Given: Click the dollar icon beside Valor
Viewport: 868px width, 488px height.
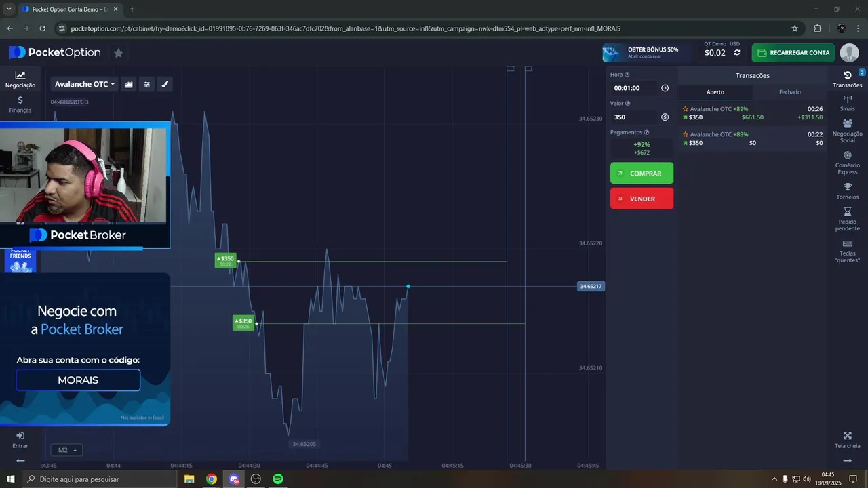Looking at the screenshot, I should (665, 117).
